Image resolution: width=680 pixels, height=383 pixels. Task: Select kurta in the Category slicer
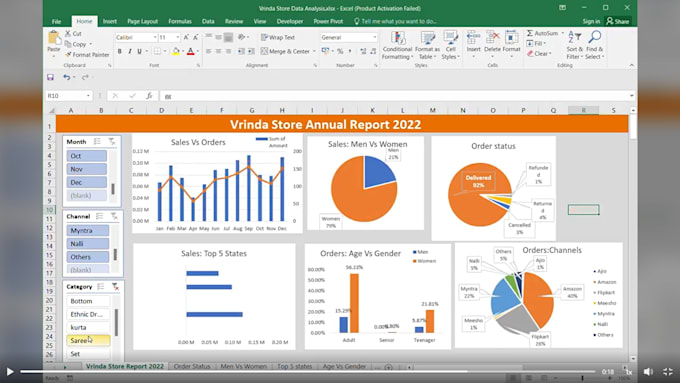(88, 327)
